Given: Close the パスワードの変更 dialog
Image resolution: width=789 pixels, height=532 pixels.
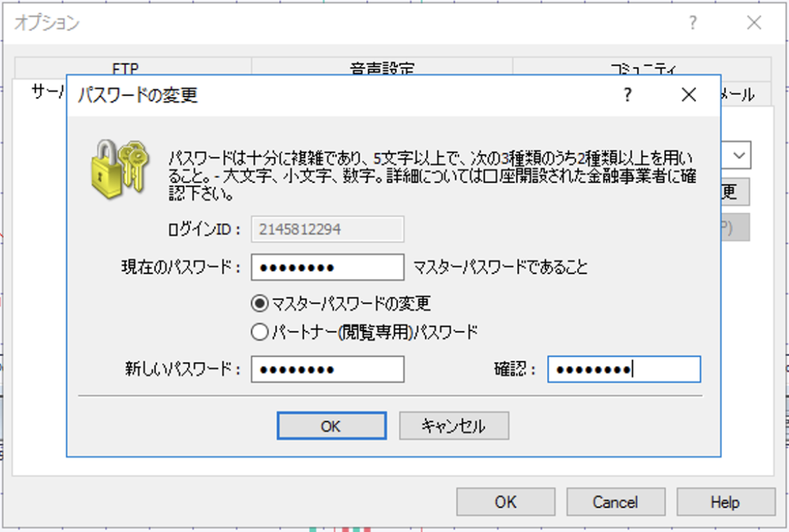Looking at the screenshot, I should click(689, 94).
